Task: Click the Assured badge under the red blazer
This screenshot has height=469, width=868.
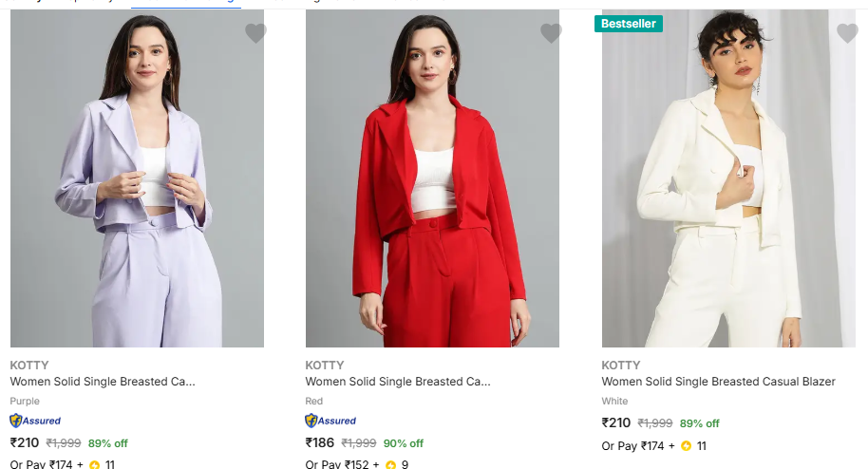Action: tap(330, 421)
